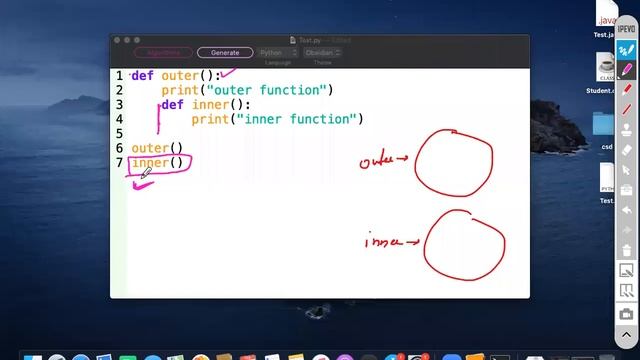Redo the annotation stroke
The height and width of the screenshot is (360, 640).
627,230
